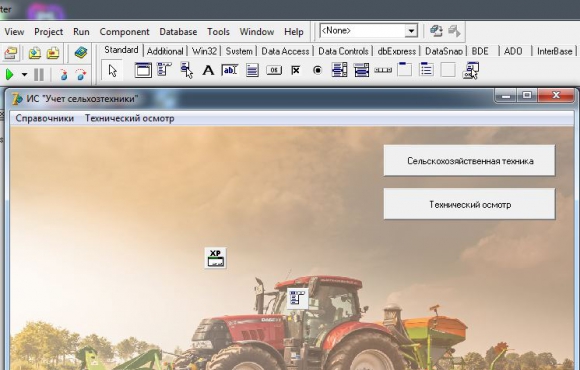The height and width of the screenshot is (370, 580).
Task: Open the Component menu
Action: (x=124, y=31)
